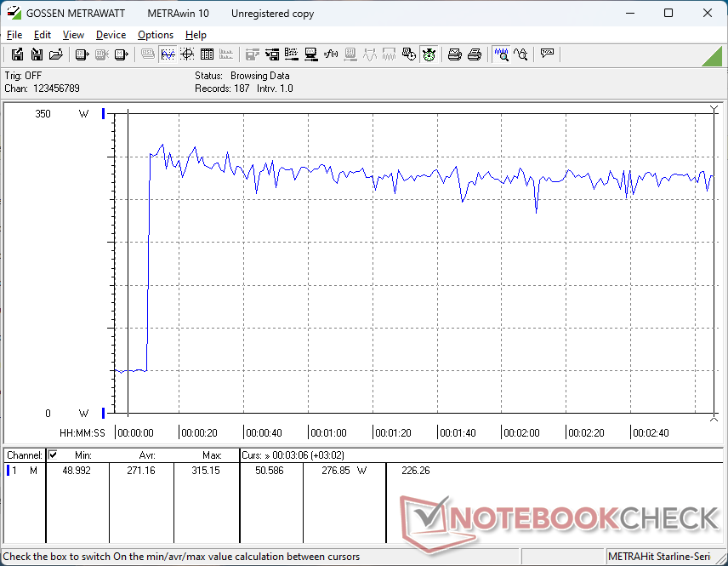This screenshot has height=566, width=728.
Task: Open the crosshair XY view icon
Action: tap(187, 54)
